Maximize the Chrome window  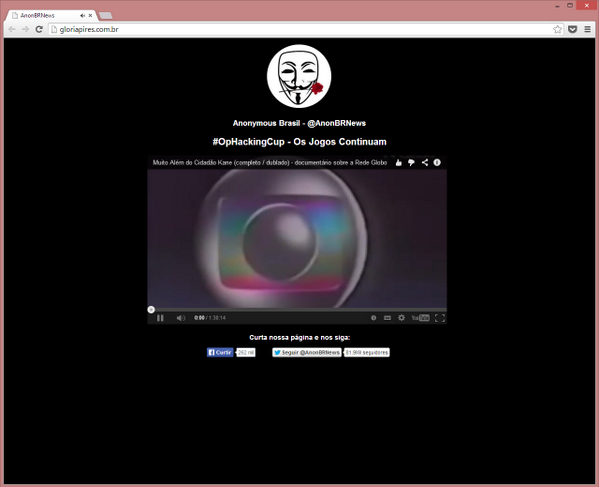tap(570, 6)
